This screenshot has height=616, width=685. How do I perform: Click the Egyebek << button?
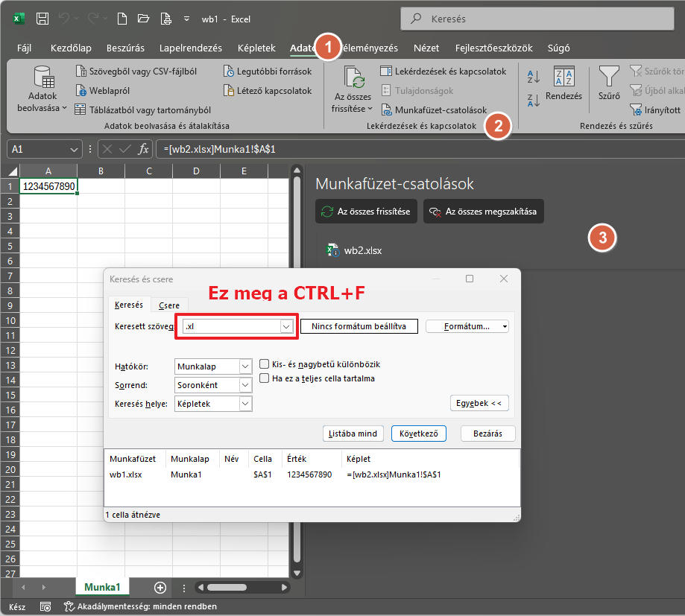pyautogui.click(x=479, y=403)
